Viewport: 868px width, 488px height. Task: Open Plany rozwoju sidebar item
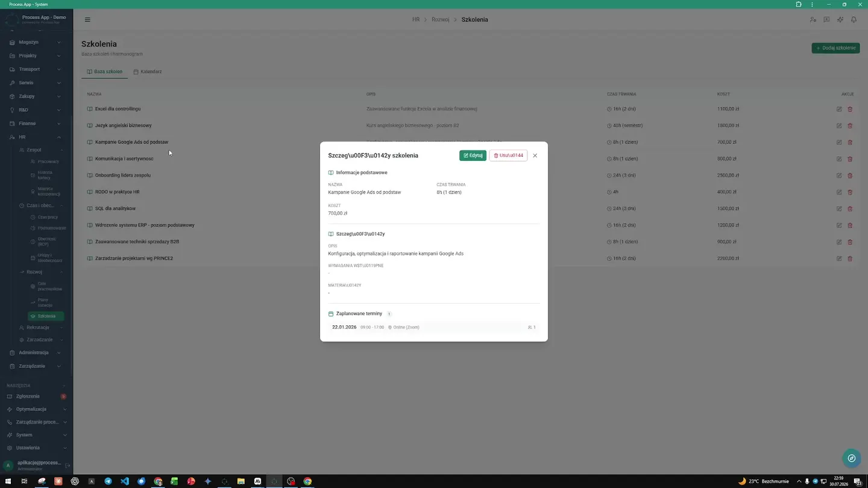pyautogui.click(x=46, y=302)
